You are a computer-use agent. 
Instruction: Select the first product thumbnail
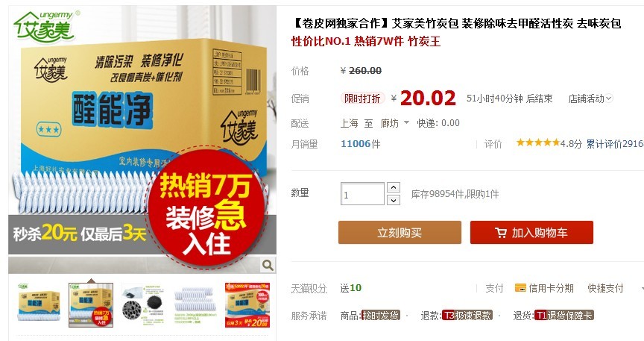pos(39,304)
